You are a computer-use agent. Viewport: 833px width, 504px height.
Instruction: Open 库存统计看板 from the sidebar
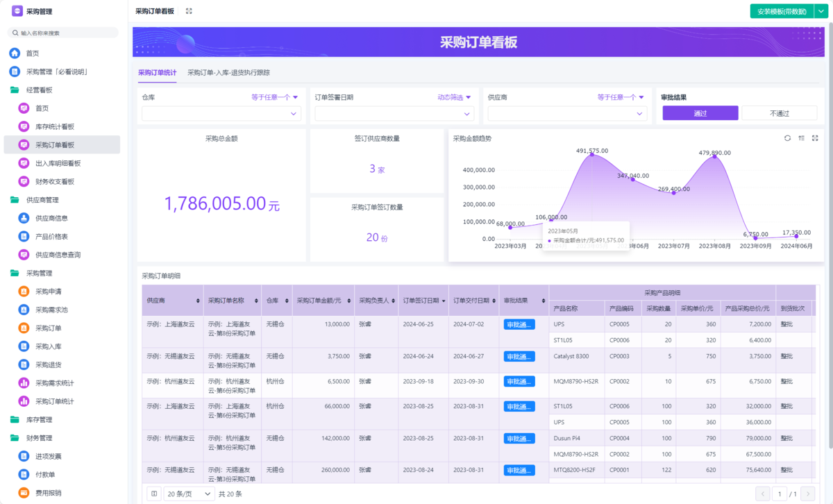[55, 126]
